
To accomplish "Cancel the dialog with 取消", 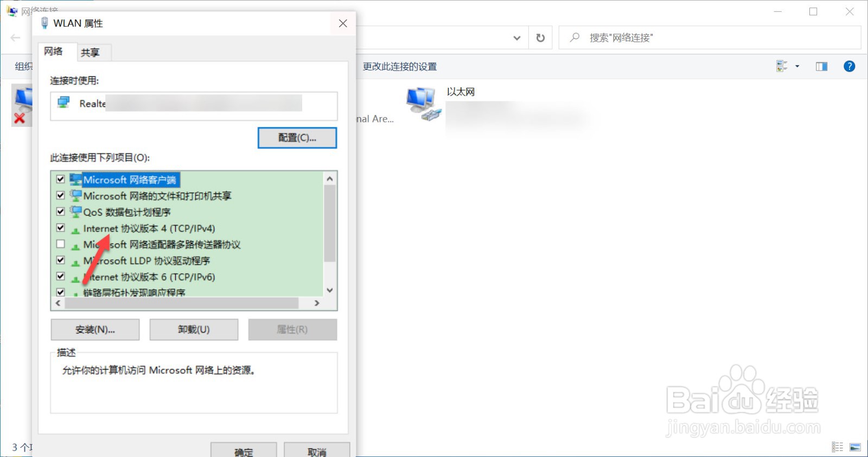I will [317, 451].
